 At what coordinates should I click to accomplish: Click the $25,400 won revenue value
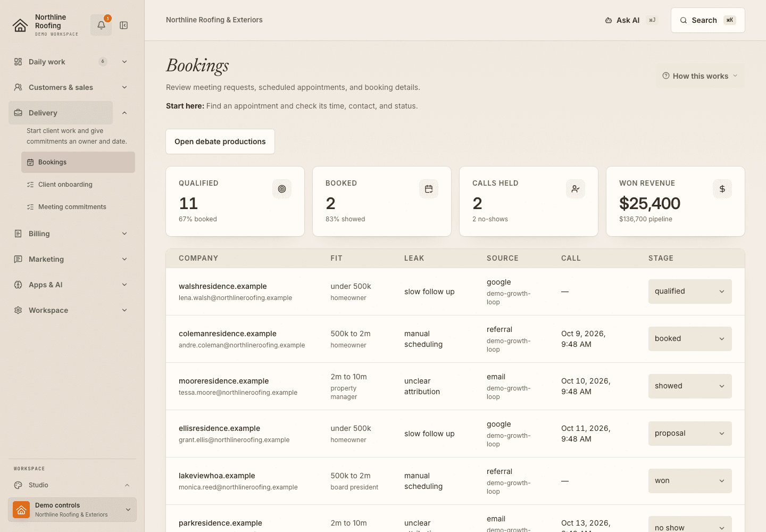(650, 203)
